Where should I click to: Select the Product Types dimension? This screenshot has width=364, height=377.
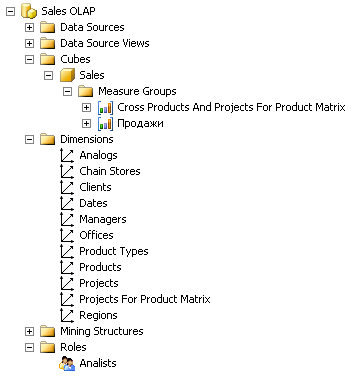pyautogui.click(x=114, y=251)
